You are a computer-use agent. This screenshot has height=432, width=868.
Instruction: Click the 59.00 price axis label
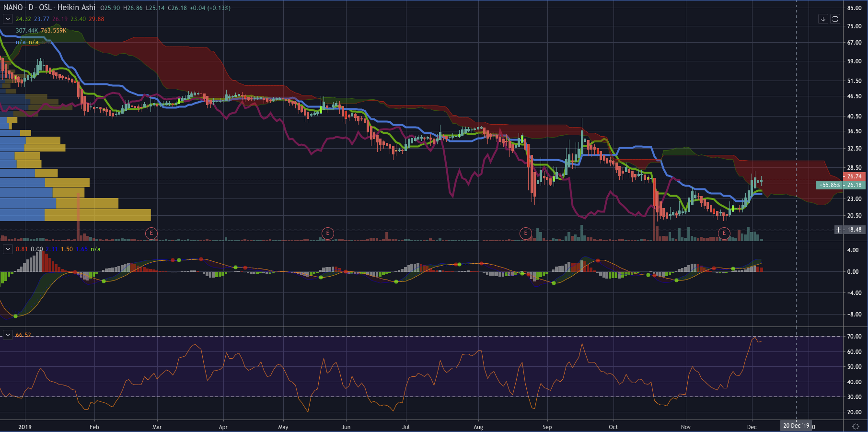(x=854, y=61)
